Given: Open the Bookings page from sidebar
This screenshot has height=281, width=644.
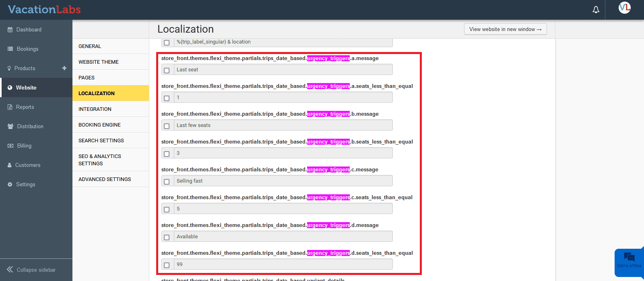Looking at the screenshot, I should point(27,49).
